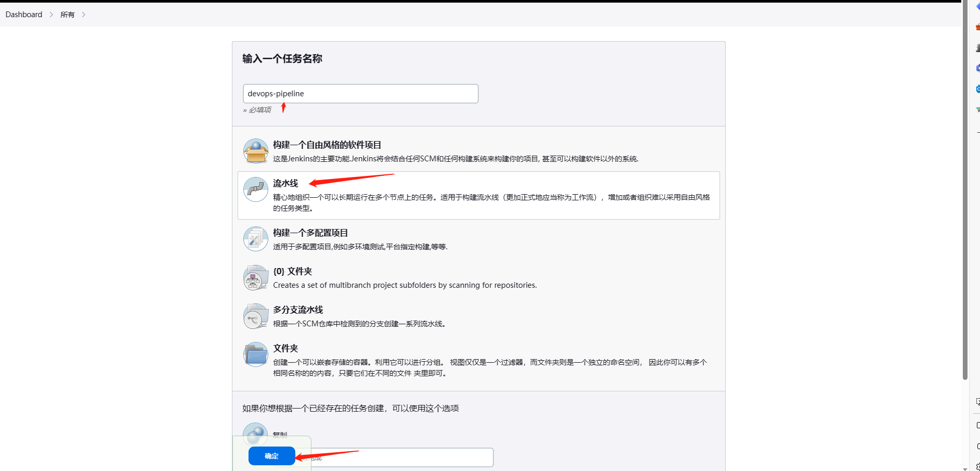Viewport: 980px width, 471px height.
Task: Click the copy-from job name field
Action: (x=406, y=457)
